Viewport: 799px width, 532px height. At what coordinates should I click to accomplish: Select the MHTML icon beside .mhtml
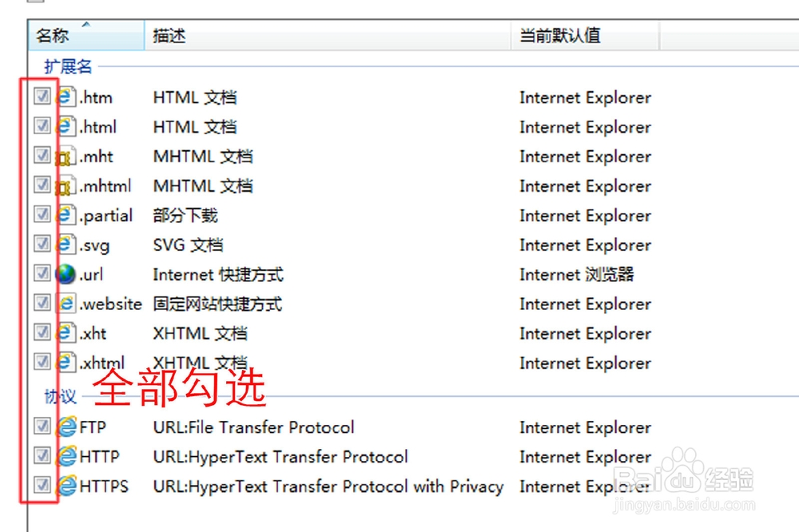66,185
